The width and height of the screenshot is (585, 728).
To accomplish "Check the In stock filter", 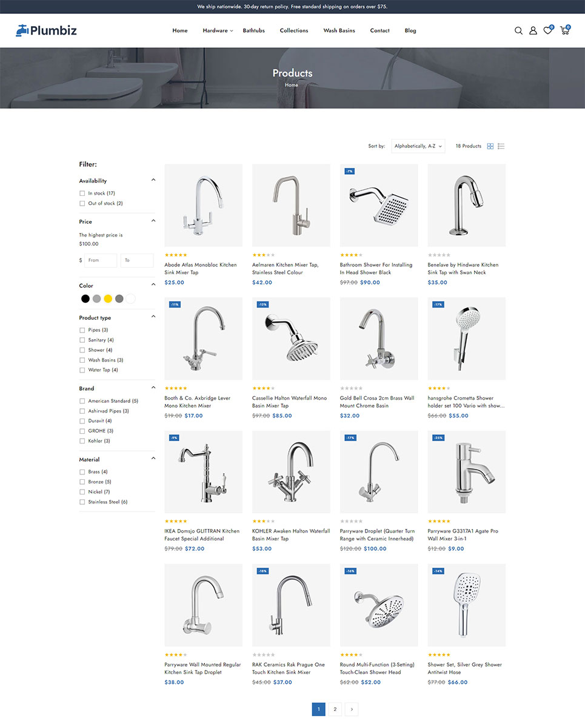I will 82,194.
